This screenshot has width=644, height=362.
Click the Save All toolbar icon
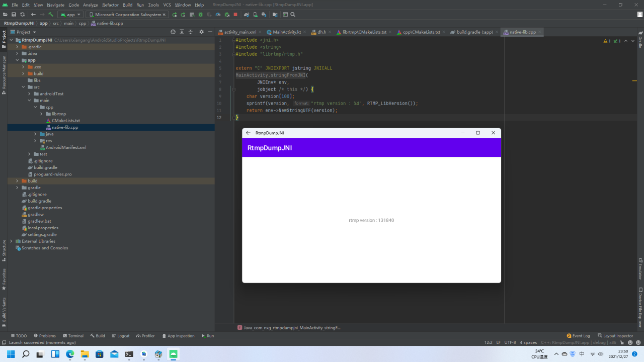14,15
